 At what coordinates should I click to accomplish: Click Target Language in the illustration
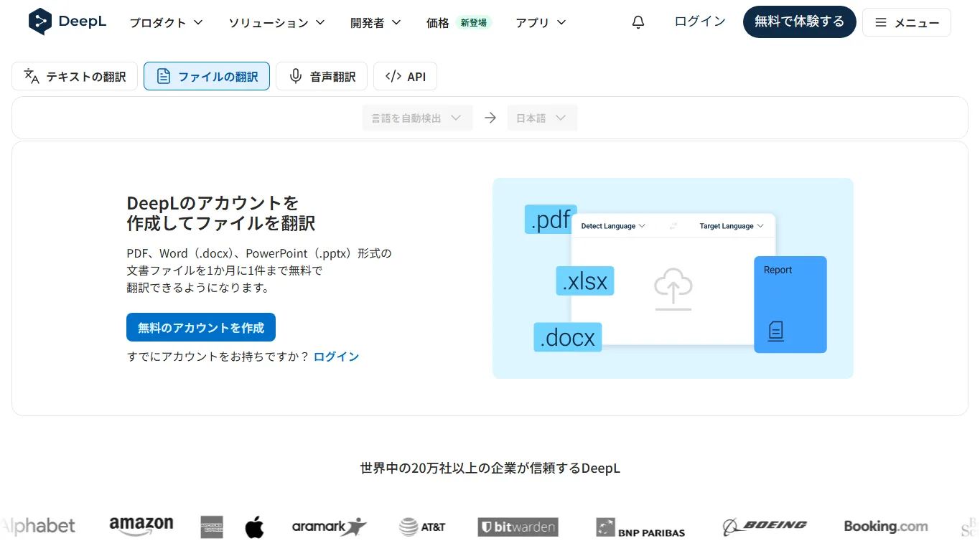pos(732,226)
